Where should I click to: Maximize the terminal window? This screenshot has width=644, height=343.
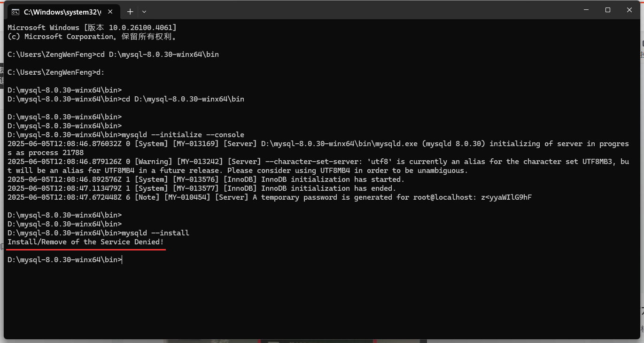click(607, 9)
